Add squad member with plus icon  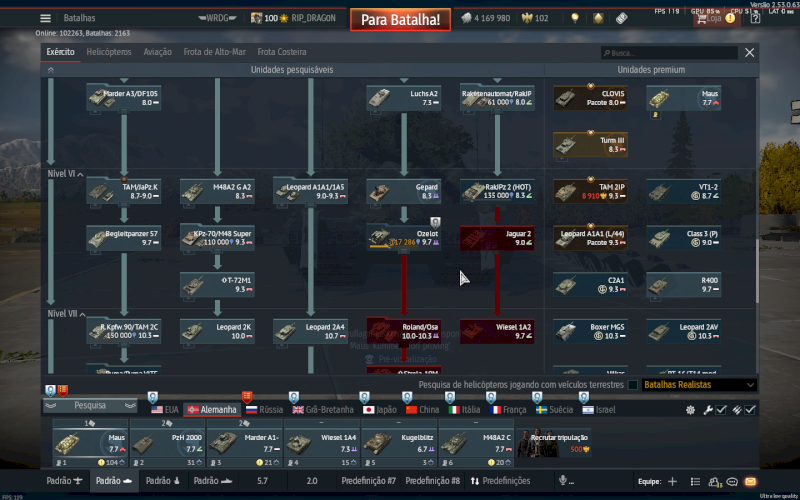[x=672, y=481]
